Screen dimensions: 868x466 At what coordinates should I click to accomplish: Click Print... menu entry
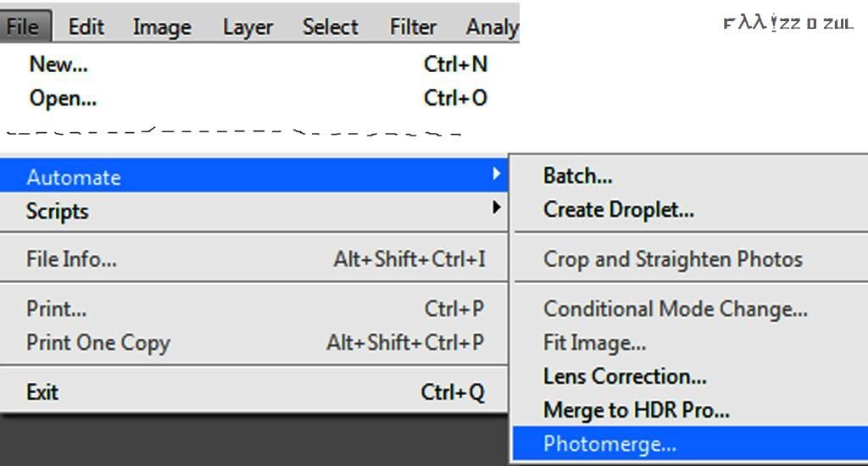[x=254, y=308]
